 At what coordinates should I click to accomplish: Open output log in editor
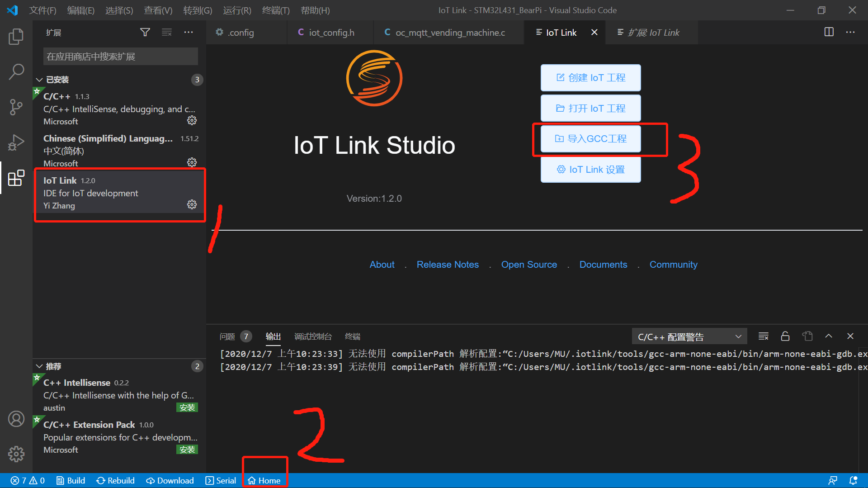807,336
